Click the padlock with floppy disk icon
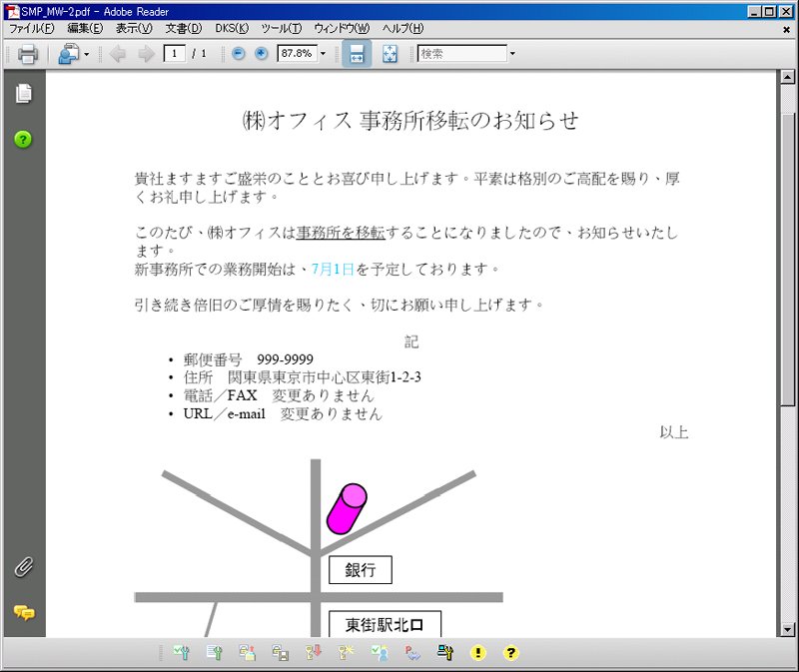 (281, 653)
